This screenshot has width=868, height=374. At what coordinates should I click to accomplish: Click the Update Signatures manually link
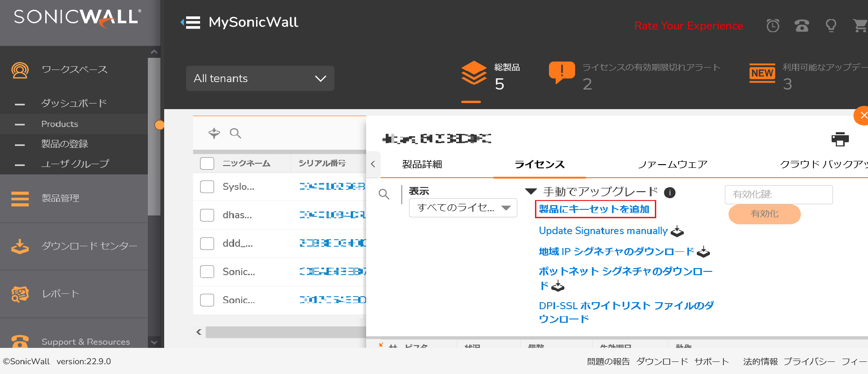click(603, 231)
